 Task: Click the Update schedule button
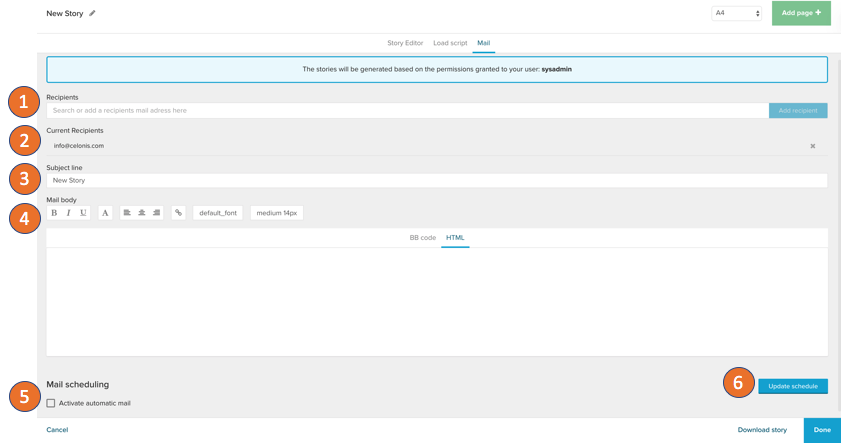(x=792, y=386)
